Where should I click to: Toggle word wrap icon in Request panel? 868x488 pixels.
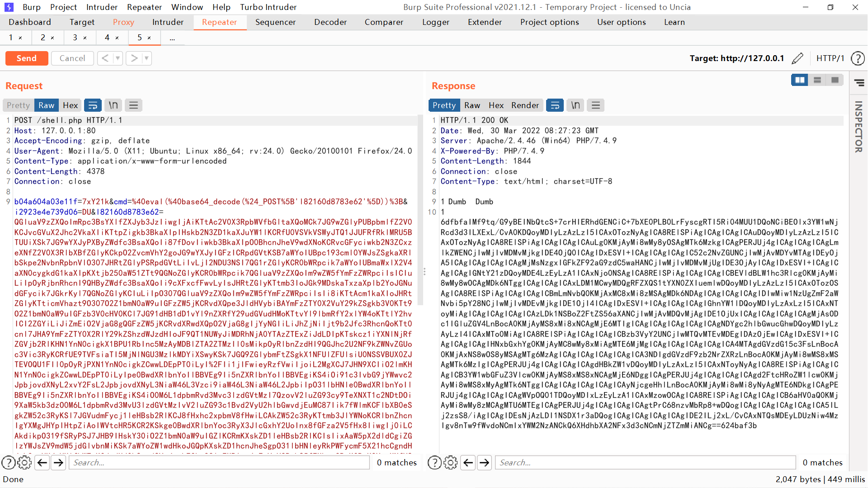(93, 105)
